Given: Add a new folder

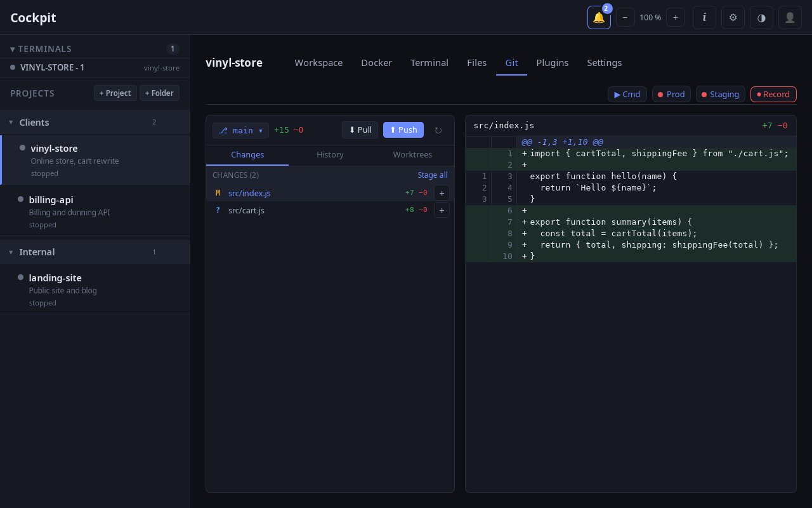Looking at the screenshot, I should [x=159, y=93].
